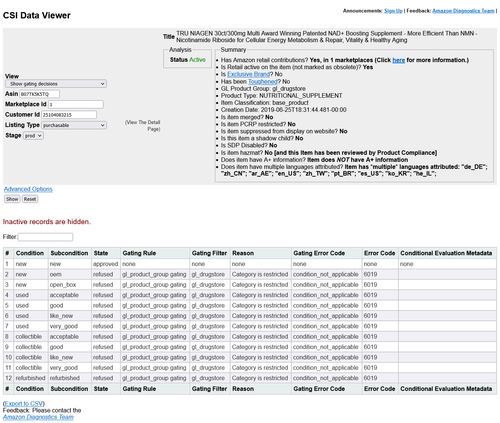The height and width of the screenshot is (423, 500).
Task: Click 'refurbished' condition cell in row 12
Action: [30, 378]
